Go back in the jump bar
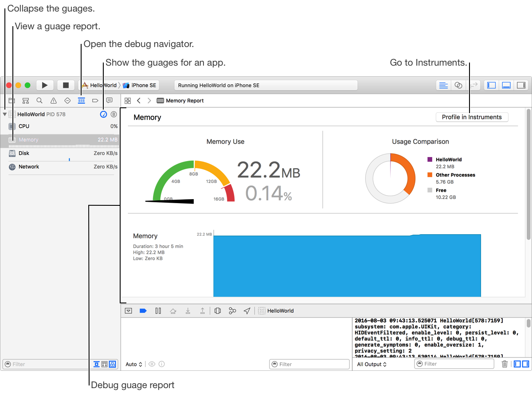532x393 pixels. pos(139,101)
